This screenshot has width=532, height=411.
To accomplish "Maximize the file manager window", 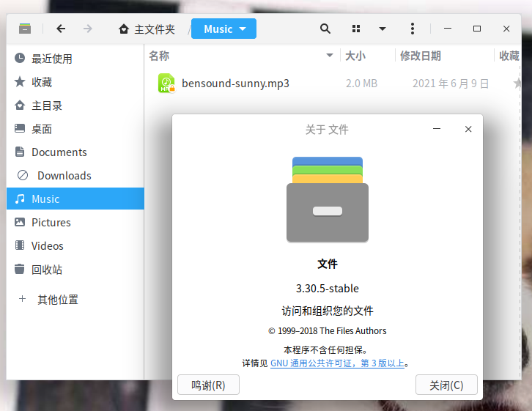I will coord(477,29).
